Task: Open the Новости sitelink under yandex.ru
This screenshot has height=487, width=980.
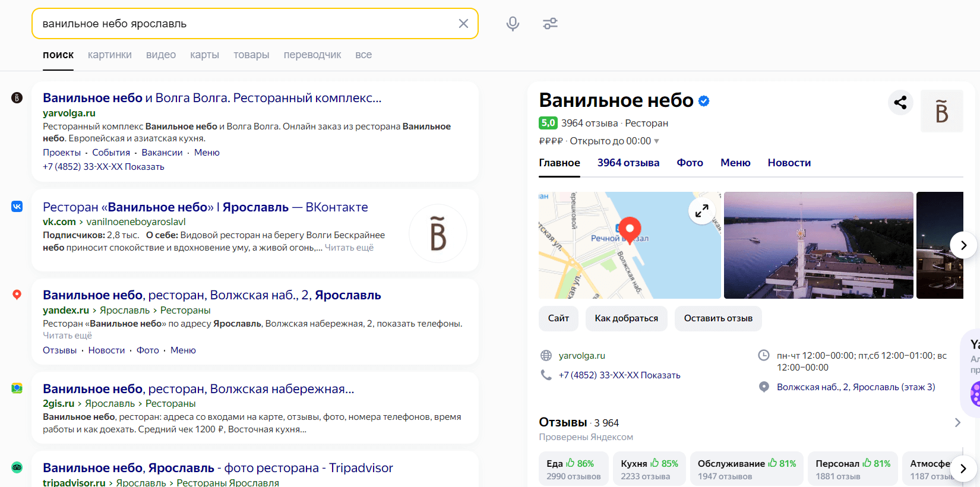Action: click(106, 350)
